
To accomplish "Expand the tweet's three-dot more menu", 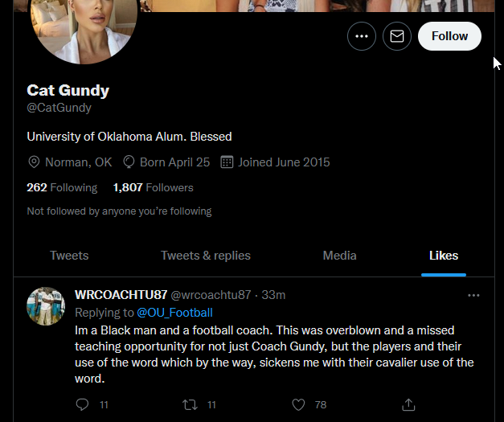I will pos(473,295).
